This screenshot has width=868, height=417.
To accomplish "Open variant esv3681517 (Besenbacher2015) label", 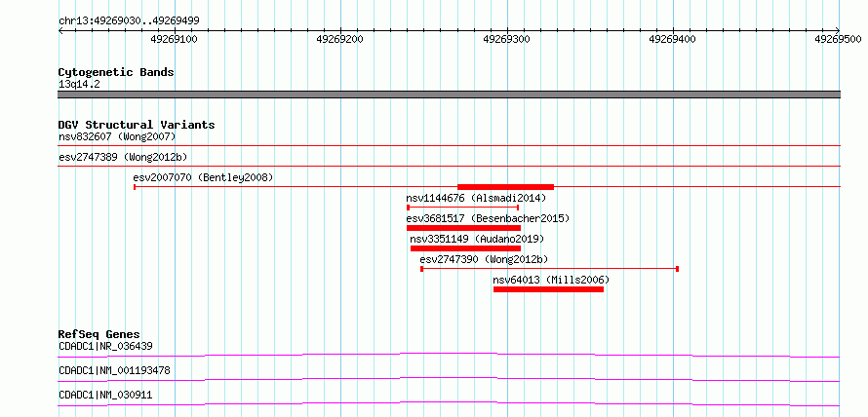I will point(488,218).
